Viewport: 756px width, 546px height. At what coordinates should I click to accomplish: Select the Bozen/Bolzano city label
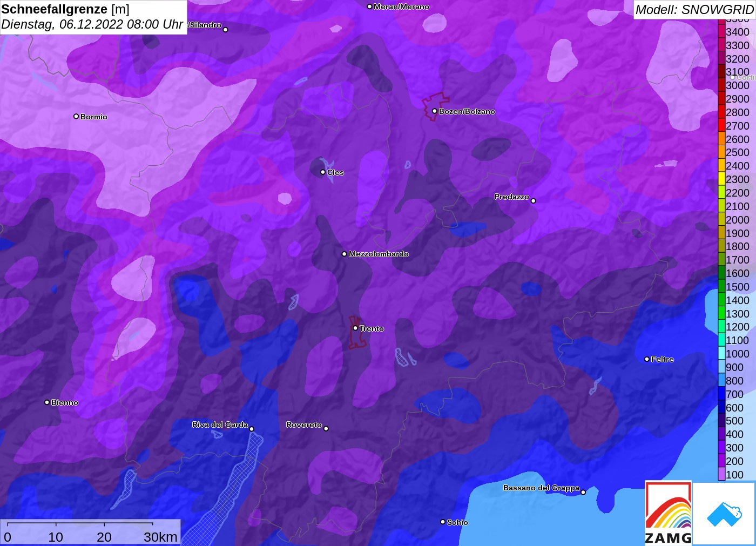pos(467,111)
